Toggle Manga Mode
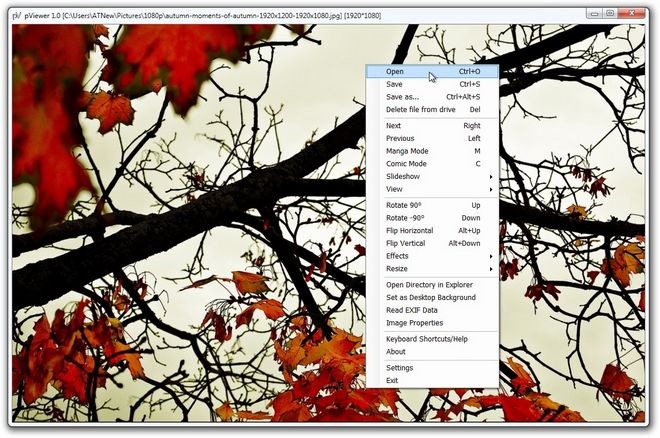Image resolution: width=660 pixels, height=438 pixels. coord(407,151)
